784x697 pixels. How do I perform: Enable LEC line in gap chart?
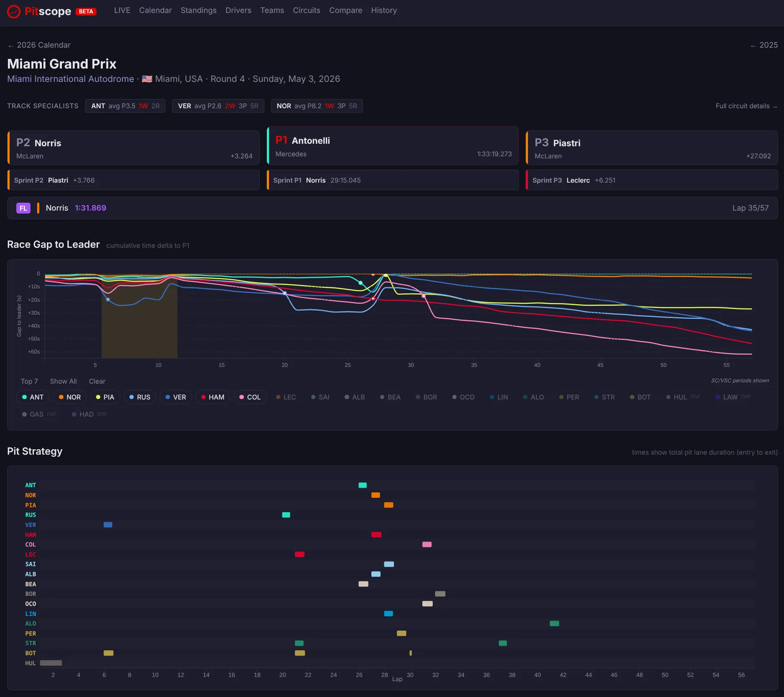click(x=286, y=397)
